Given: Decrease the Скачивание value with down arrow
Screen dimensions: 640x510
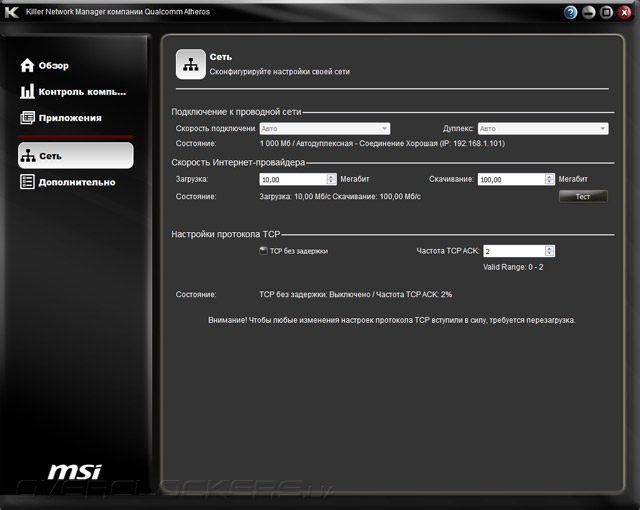Looking at the screenshot, I should click(x=549, y=182).
